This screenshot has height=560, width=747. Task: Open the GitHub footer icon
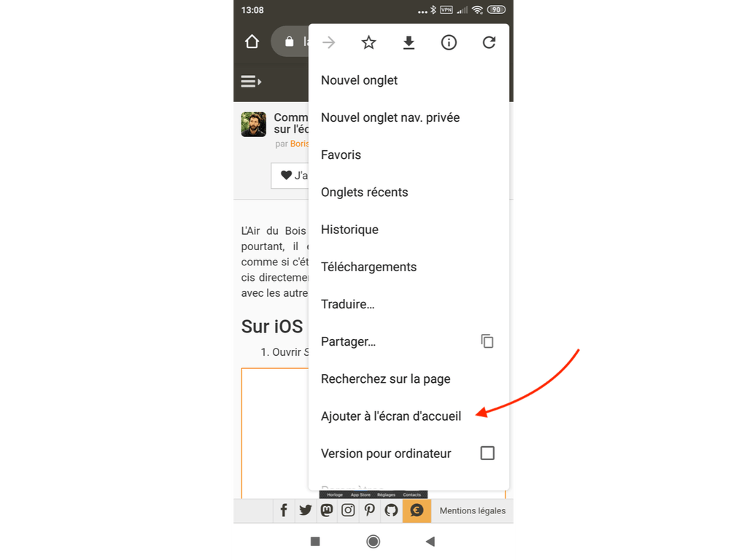coord(391,510)
